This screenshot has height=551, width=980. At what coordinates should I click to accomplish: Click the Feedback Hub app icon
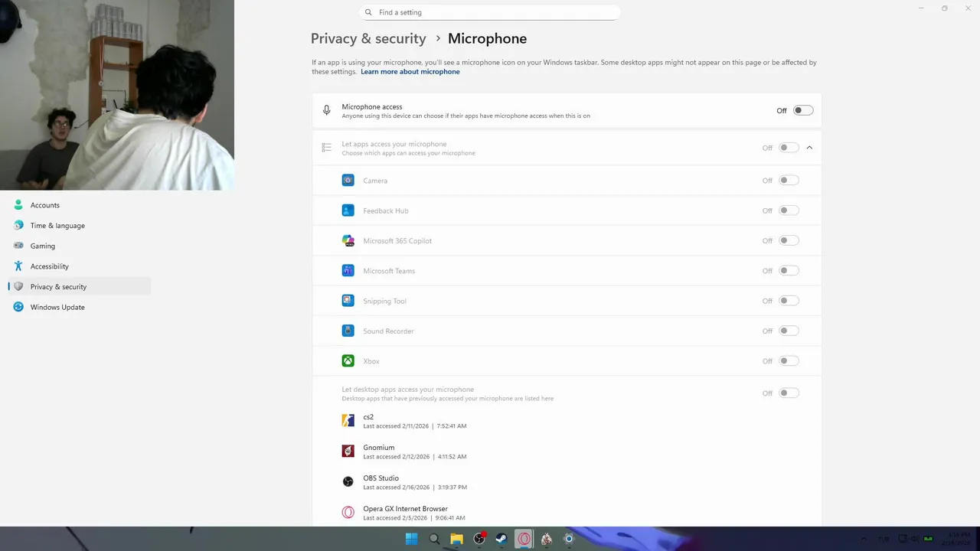click(348, 210)
